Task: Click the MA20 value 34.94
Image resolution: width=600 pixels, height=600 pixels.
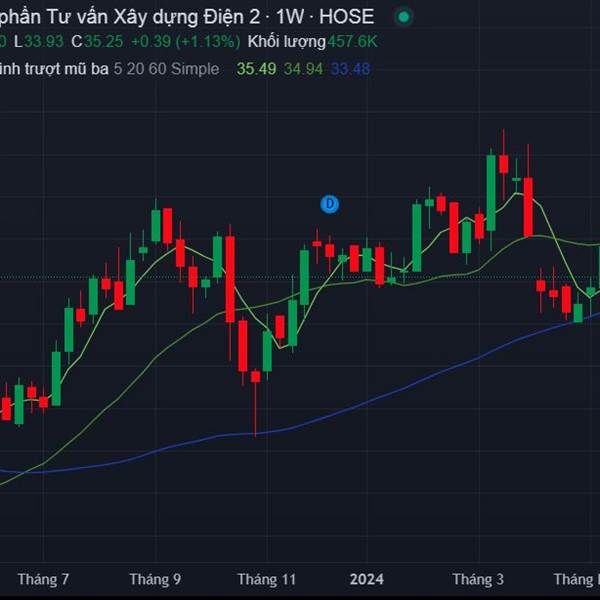Action: (303, 69)
